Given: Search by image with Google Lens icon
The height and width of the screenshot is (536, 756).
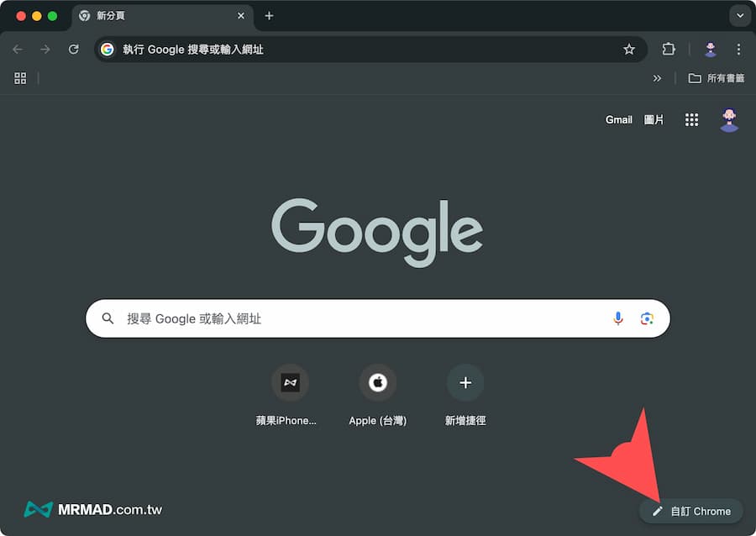Looking at the screenshot, I should point(647,318).
